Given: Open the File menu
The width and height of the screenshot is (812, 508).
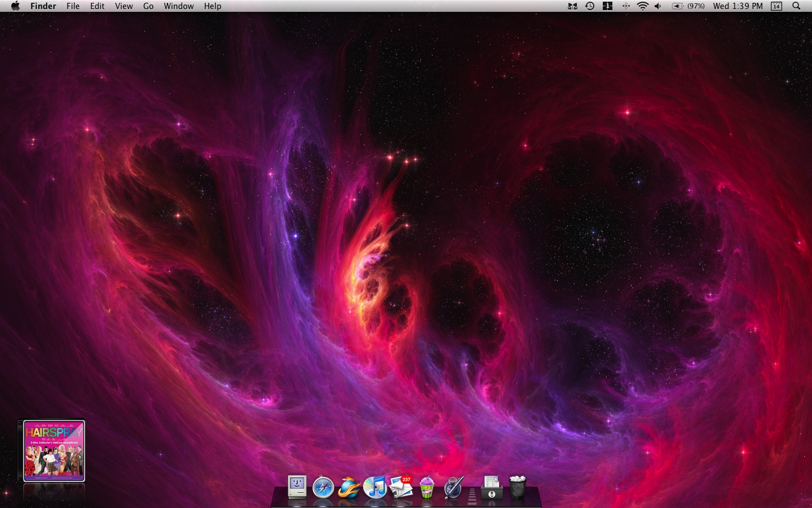Looking at the screenshot, I should coord(73,6).
